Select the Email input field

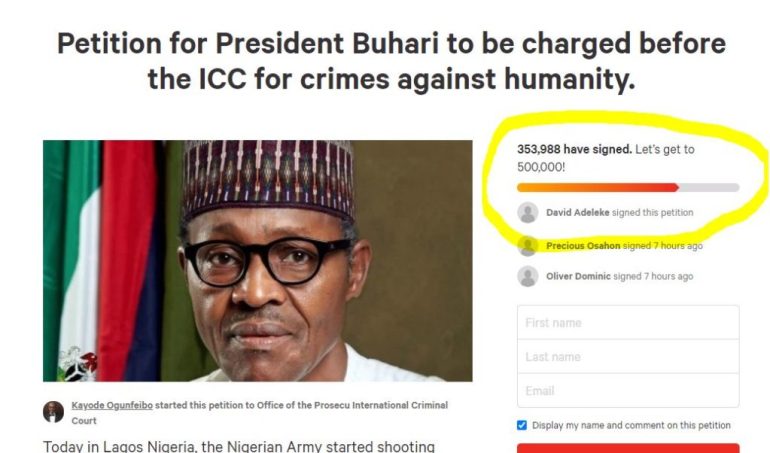pyautogui.click(x=628, y=391)
